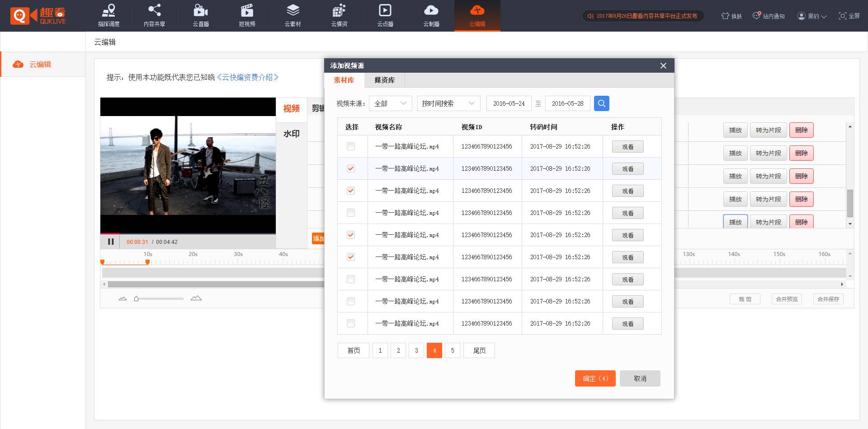Go to 云直播 section

pyautogui.click(x=201, y=15)
